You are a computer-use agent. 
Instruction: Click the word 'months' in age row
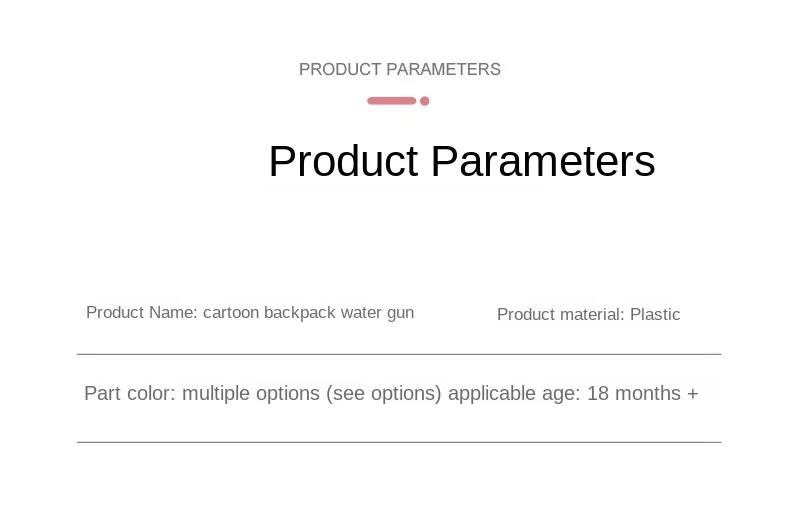(648, 393)
